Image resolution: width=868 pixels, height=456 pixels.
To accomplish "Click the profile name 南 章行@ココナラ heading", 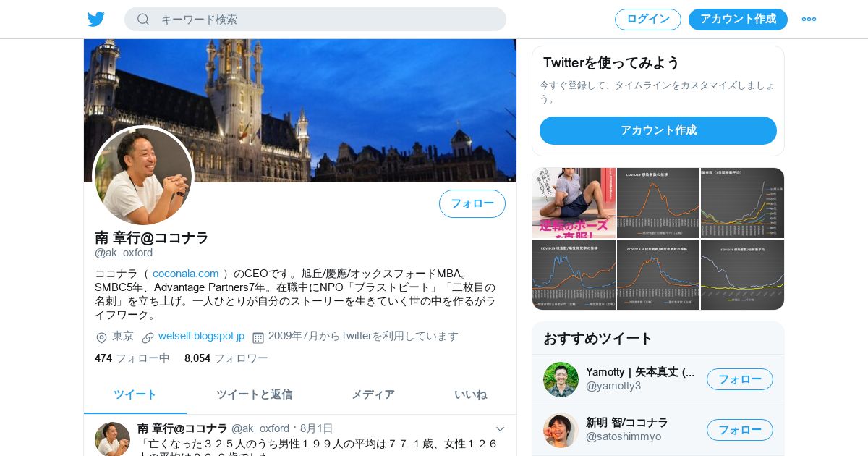I will pyautogui.click(x=152, y=237).
